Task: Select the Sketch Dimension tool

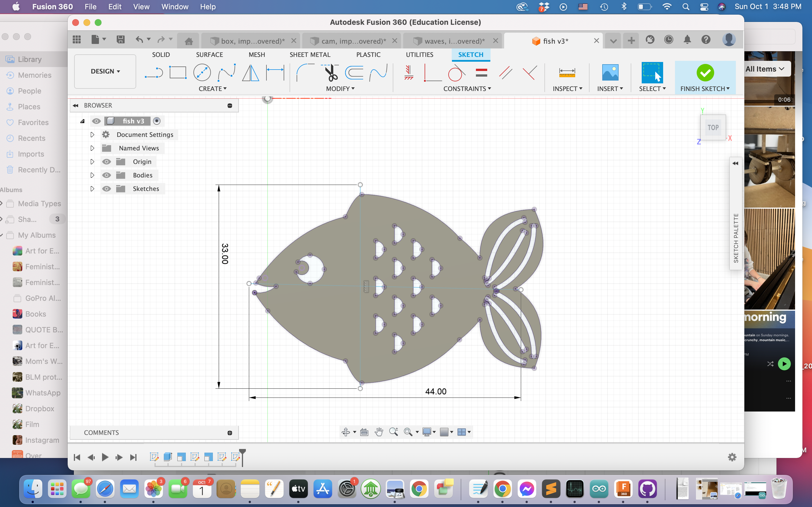Action: tap(275, 72)
